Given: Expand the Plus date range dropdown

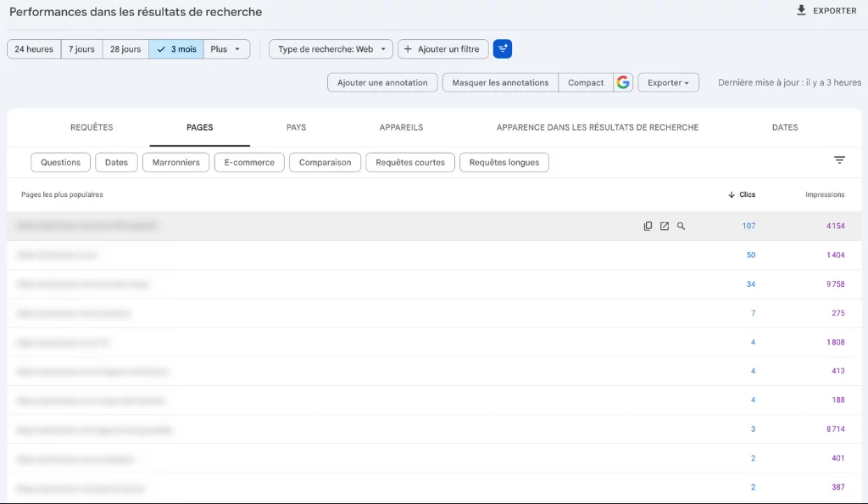Looking at the screenshot, I should click(x=226, y=49).
